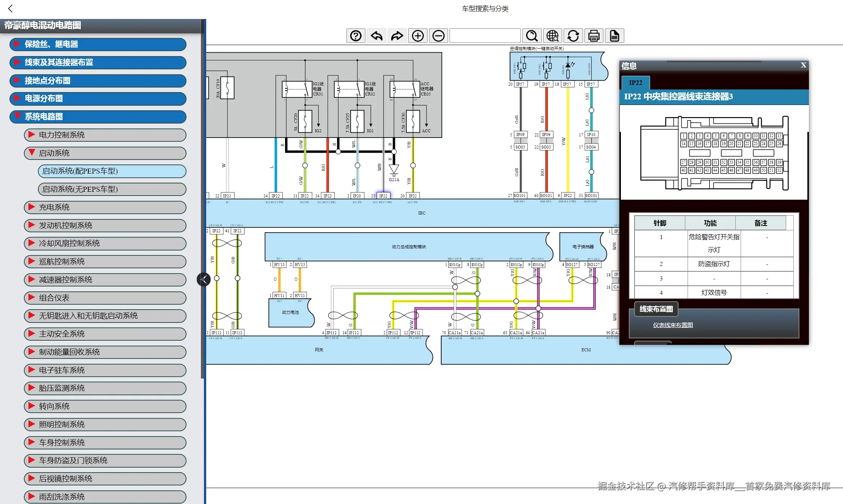Open 仪表线束布置图 link
This screenshot has height=504, width=843.
(673, 325)
